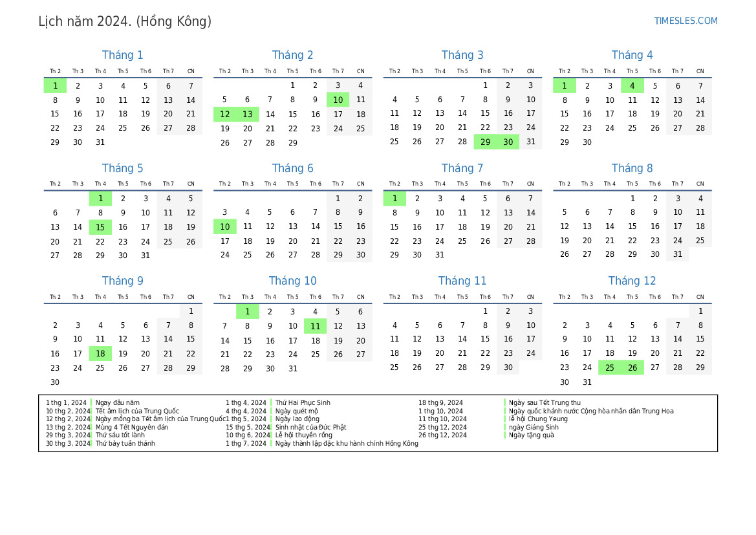Select the Tháng 12 month heading
Viewport: 756px width, 535px height.
(x=632, y=281)
